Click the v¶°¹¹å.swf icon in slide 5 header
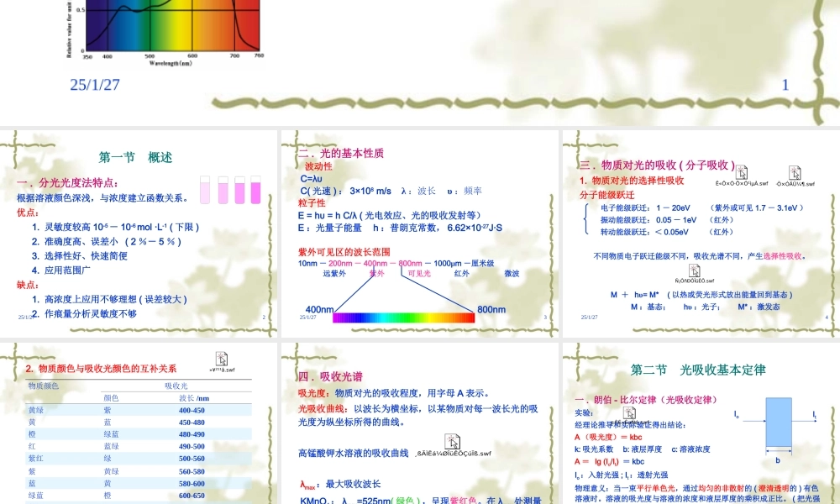Image resolution: width=840 pixels, height=504 pixels. click(221, 359)
